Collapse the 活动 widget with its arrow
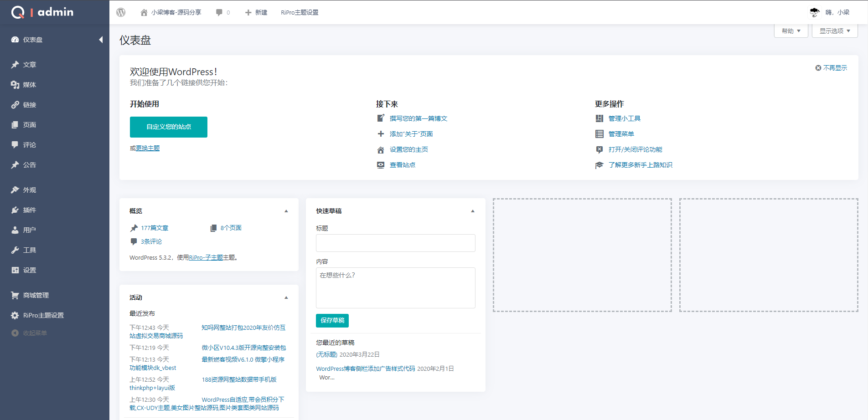The height and width of the screenshot is (420, 868). 286,297
